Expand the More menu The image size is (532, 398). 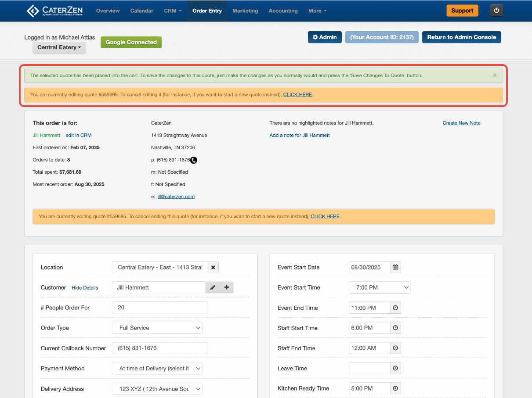[317, 11]
